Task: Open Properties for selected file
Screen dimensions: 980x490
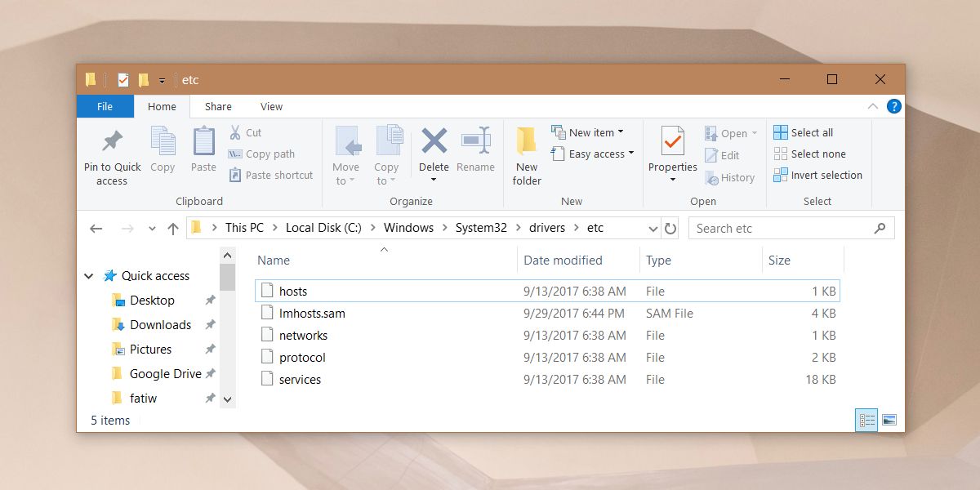Action: (672, 142)
